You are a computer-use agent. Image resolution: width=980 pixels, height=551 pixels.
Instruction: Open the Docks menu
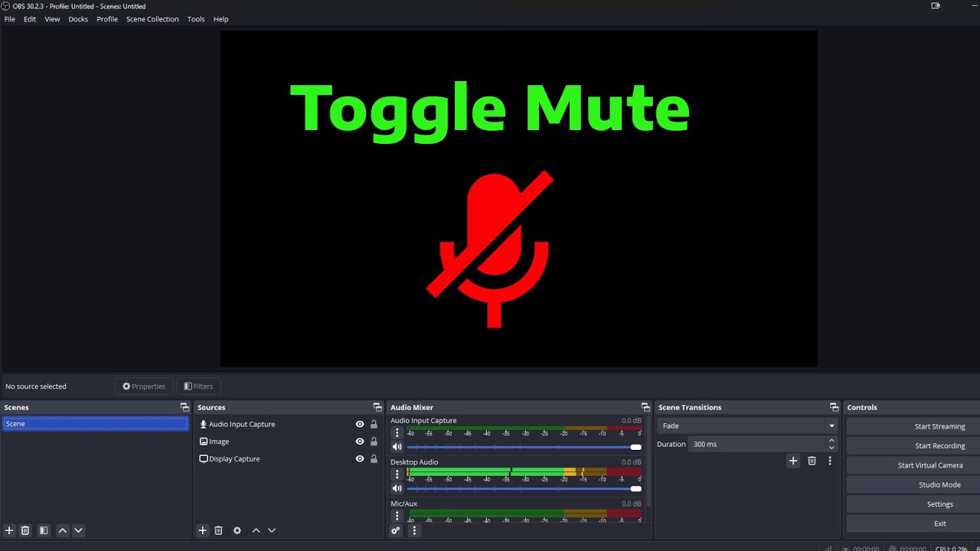tap(78, 19)
